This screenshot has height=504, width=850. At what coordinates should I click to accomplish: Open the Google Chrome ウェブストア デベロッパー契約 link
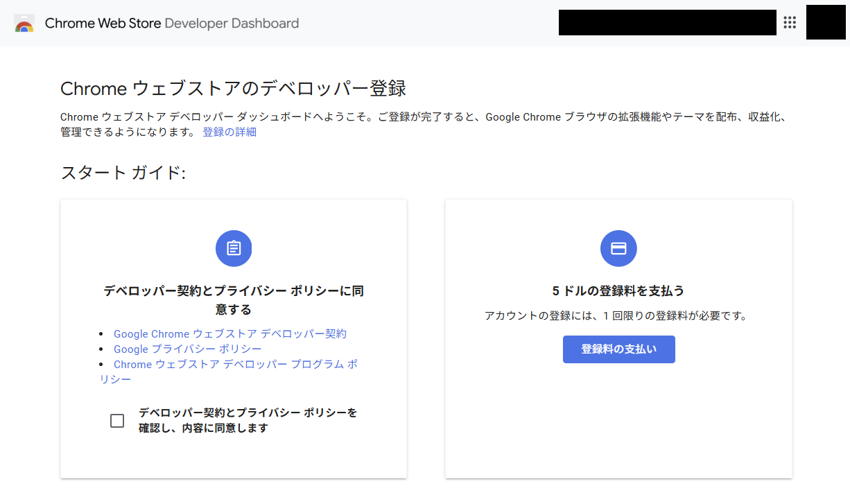click(230, 333)
